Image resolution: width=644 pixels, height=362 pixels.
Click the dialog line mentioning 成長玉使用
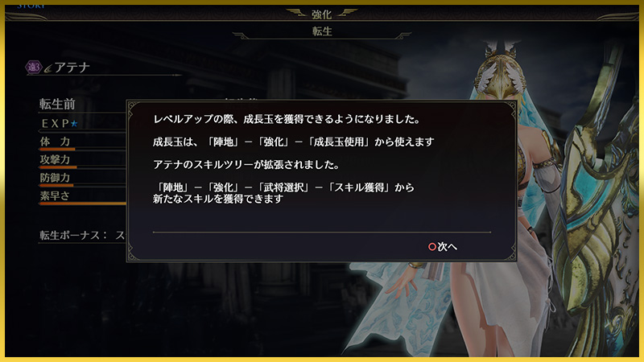[293, 142]
